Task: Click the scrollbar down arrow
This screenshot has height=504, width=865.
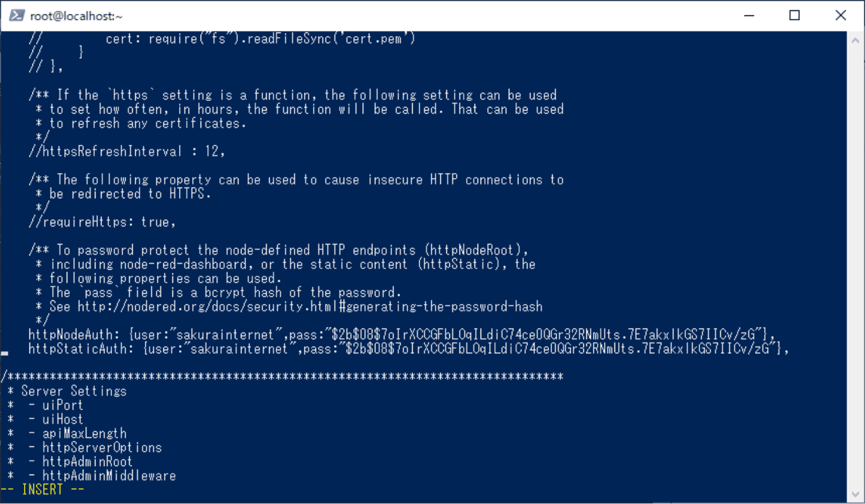Action: point(855,495)
